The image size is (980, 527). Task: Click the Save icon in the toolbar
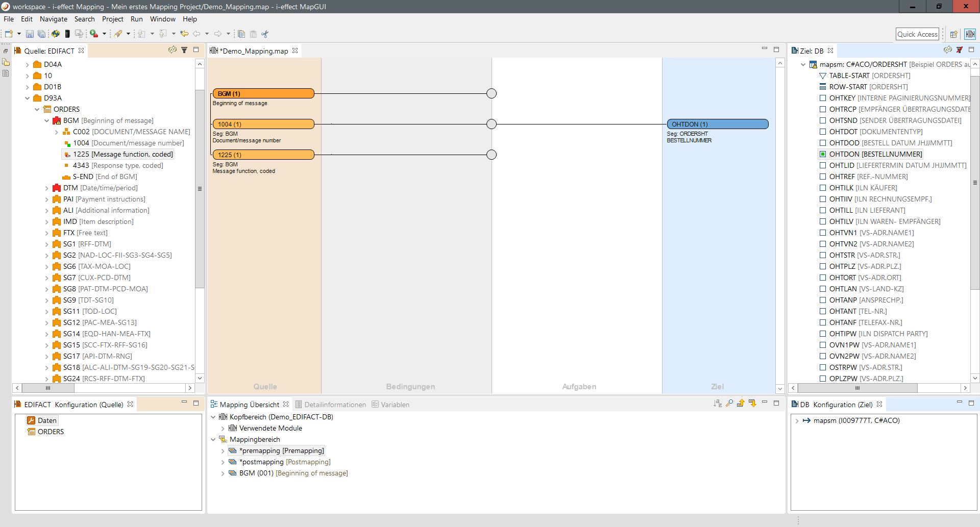(30, 34)
